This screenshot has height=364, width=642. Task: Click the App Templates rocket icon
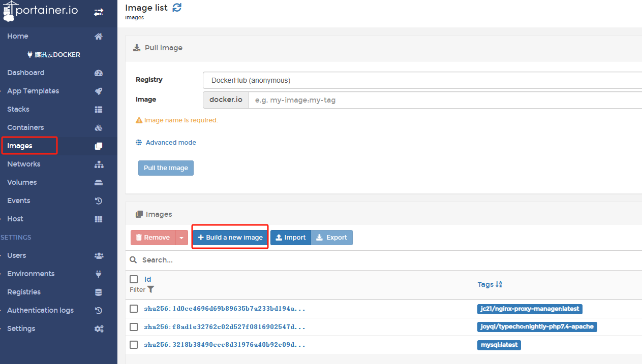[x=99, y=91]
